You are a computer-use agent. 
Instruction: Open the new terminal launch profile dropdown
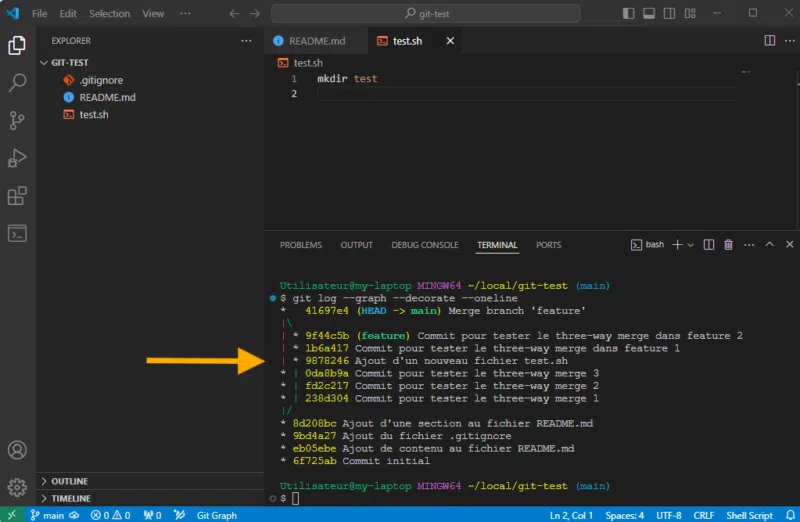coord(691,245)
